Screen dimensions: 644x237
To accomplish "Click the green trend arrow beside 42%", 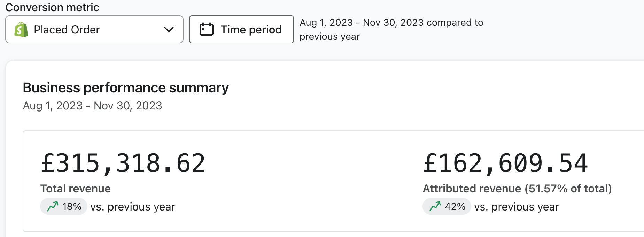I will click(435, 206).
